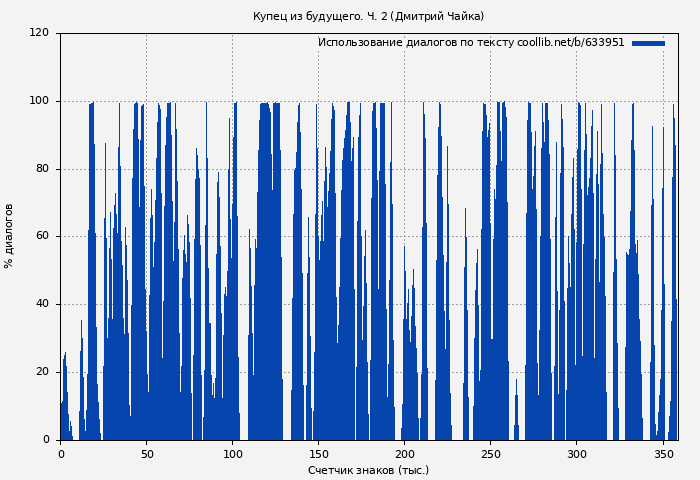
Task: Click the y-axis tick label 80
Action: (42, 169)
